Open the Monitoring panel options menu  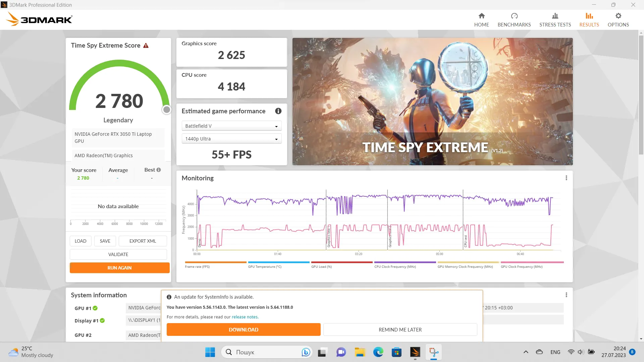[x=566, y=178]
